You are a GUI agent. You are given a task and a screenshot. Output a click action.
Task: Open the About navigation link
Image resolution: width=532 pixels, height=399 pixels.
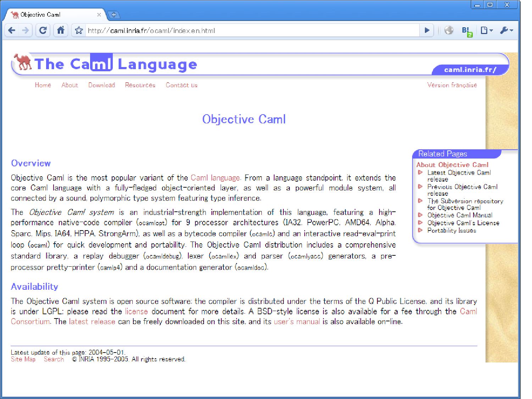tap(70, 85)
